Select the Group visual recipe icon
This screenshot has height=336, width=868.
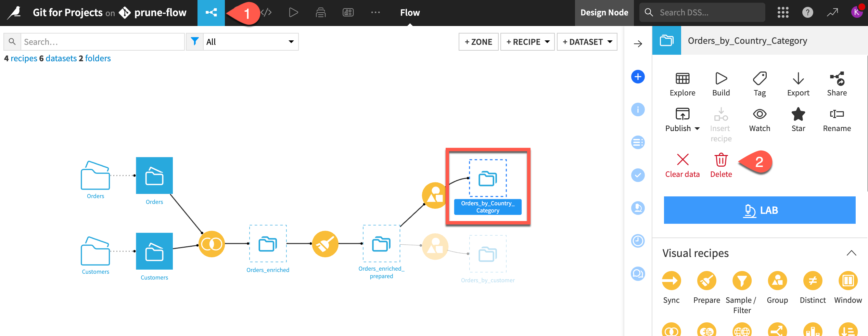777,281
